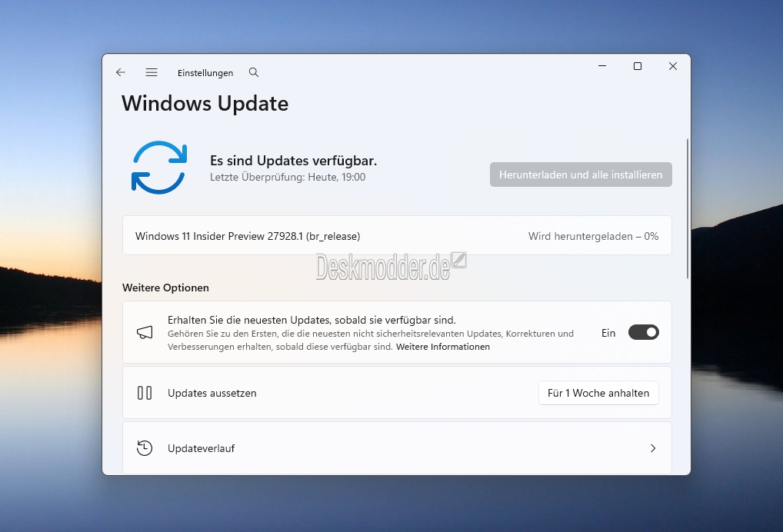Go back with the arrow icon
The width and height of the screenshot is (783, 532).
coord(120,72)
